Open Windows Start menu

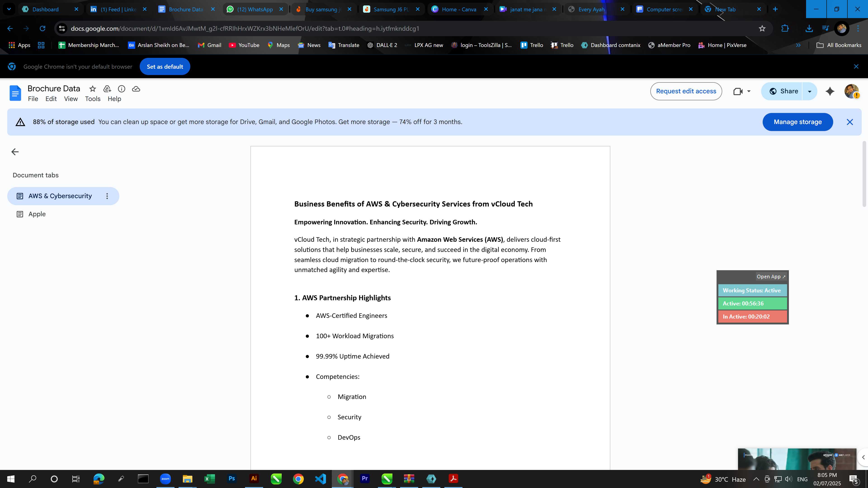[10, 479]
